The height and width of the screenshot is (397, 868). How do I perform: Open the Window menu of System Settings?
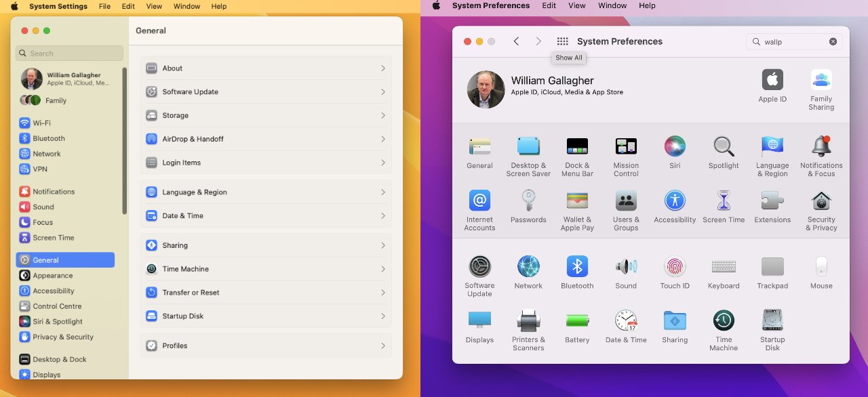(186, 6)
